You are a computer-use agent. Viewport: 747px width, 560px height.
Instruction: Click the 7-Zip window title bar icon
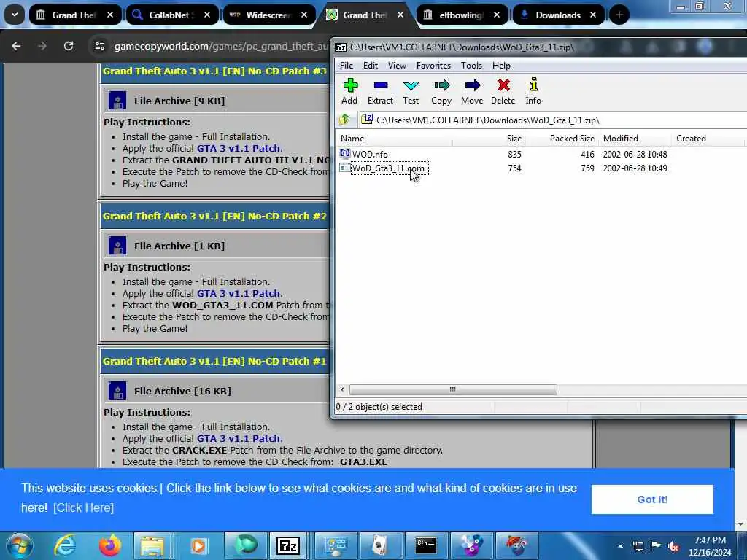coord(341,47)
